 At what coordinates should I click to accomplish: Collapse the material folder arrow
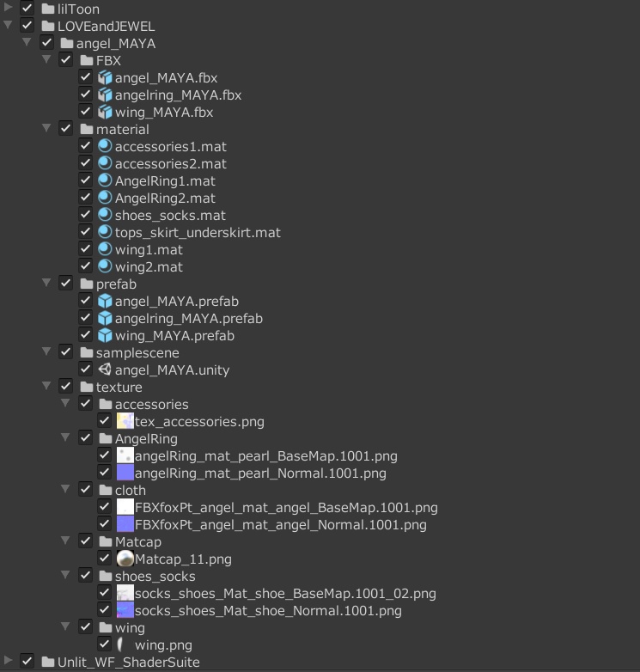pos(46,128)
